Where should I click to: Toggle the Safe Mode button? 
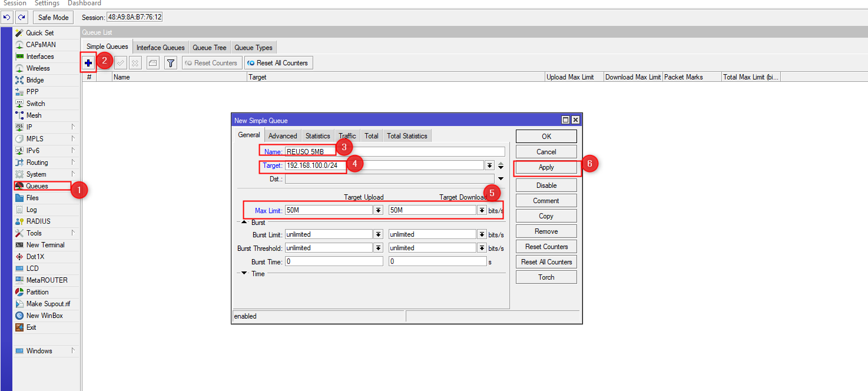53,18
